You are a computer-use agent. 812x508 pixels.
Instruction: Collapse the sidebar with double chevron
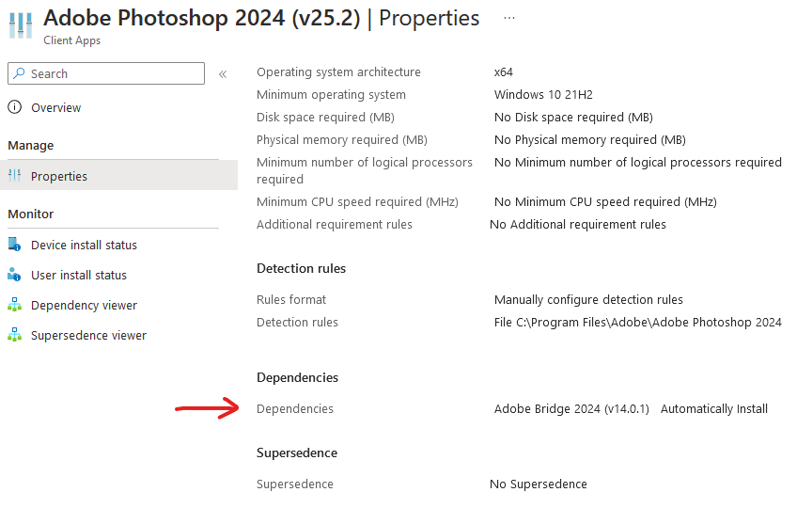pos(223,74)
